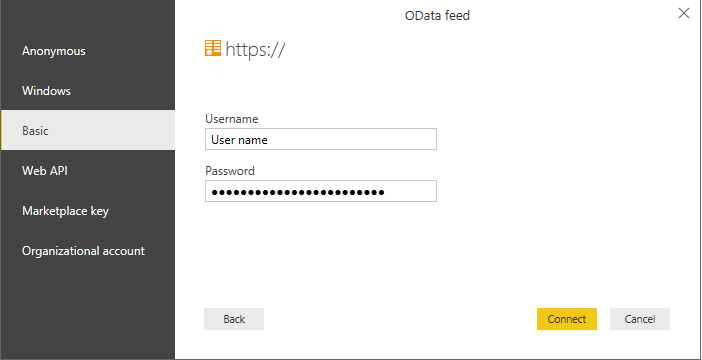The image size is (702, 360).
Task: Switch to Organizational account sign-in
Action: (x=88, y=251)
